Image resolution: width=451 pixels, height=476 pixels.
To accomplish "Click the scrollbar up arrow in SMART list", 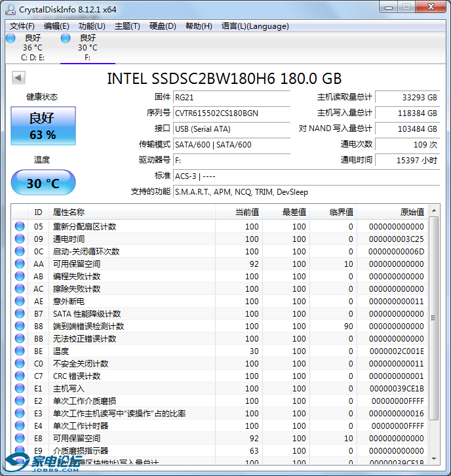I will [434, 210].
